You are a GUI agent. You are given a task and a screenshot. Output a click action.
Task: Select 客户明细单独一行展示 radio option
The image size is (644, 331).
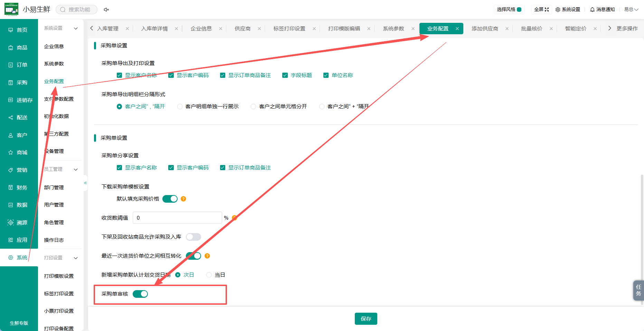208,107
